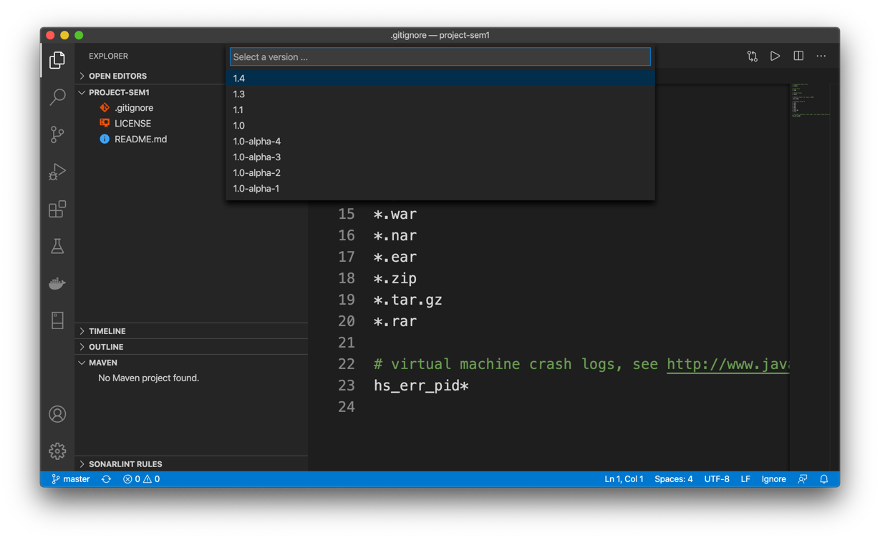Image resolution: width=880 pixels, height=540 pixels.
Task: Click the '*.war' line in editor
Action: pos(395,214)
